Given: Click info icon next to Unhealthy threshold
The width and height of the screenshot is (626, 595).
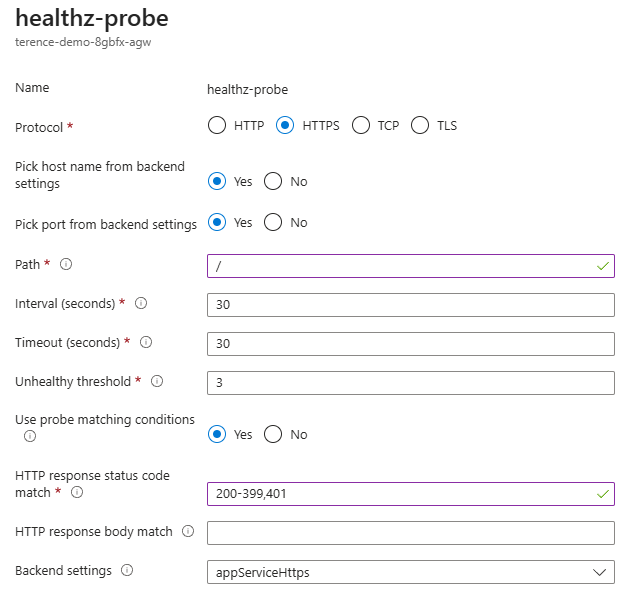Looking at the screenshot, I should click(157, 381).
